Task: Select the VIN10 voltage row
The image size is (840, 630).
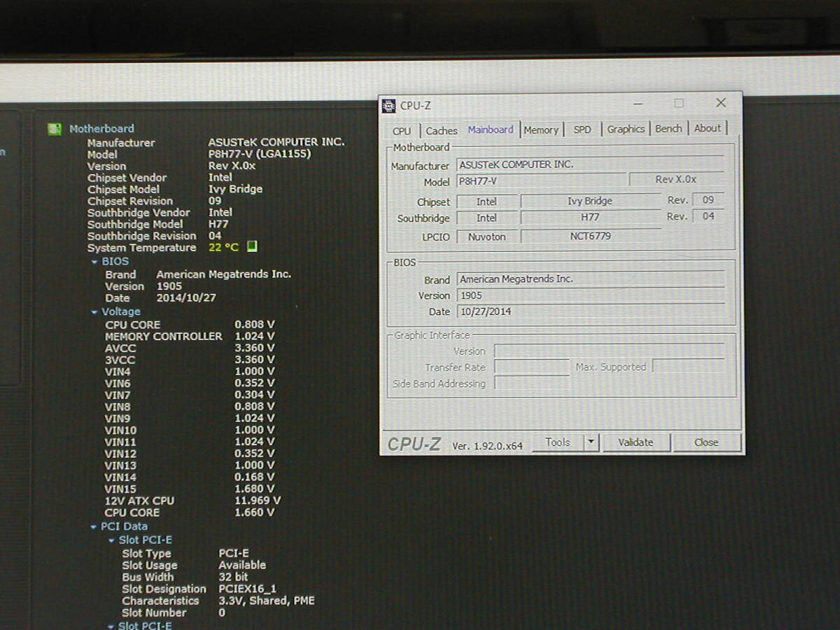Action: pyautogui.click(x=190, y=430)
